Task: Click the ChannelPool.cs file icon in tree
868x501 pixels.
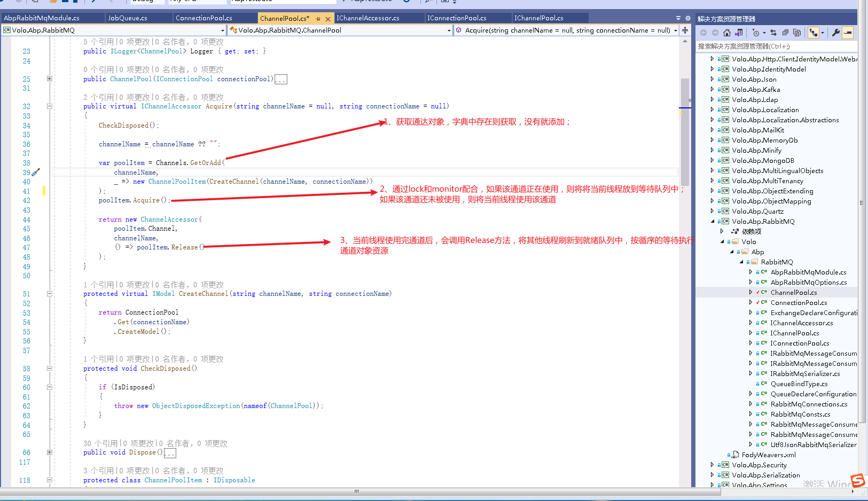Action: tap(764, 293)
